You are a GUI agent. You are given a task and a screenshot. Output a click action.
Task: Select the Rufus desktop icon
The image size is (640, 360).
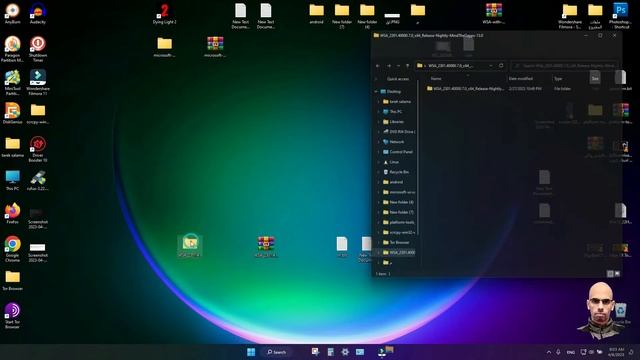point(38,180)
